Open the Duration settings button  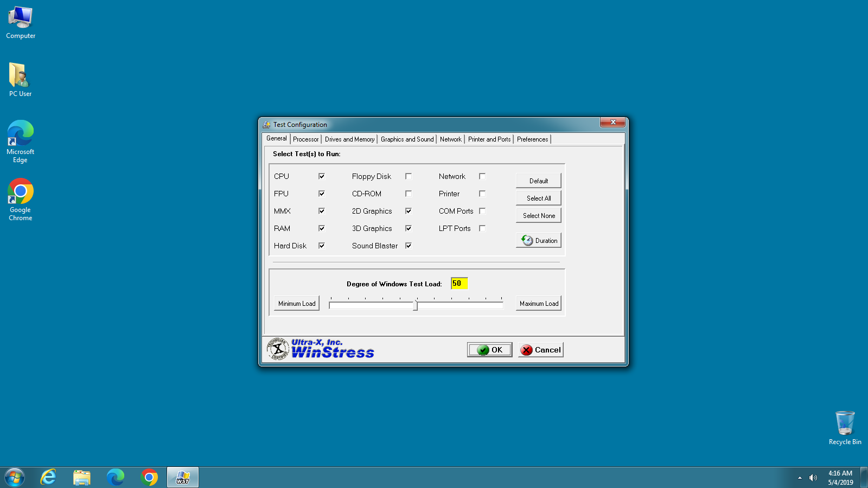tap(539, 240)
